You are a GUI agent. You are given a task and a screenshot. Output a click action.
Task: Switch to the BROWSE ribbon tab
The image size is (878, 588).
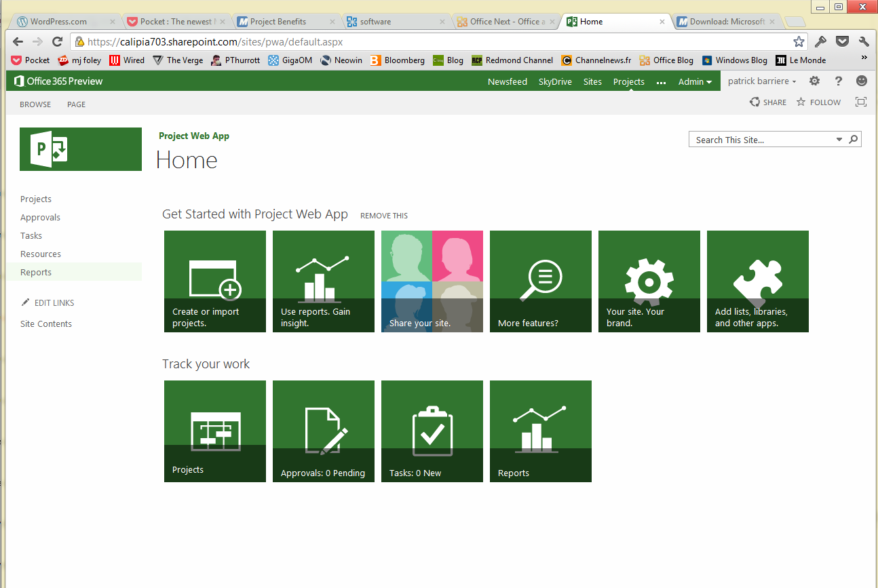point(35,104)
